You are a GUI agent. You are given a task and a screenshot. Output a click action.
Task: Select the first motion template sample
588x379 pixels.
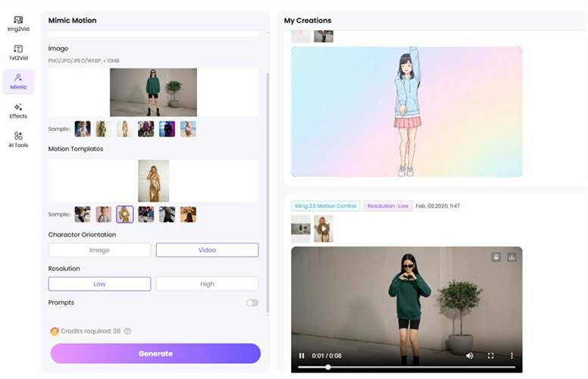pyautogui.click(x=83, y=215)
